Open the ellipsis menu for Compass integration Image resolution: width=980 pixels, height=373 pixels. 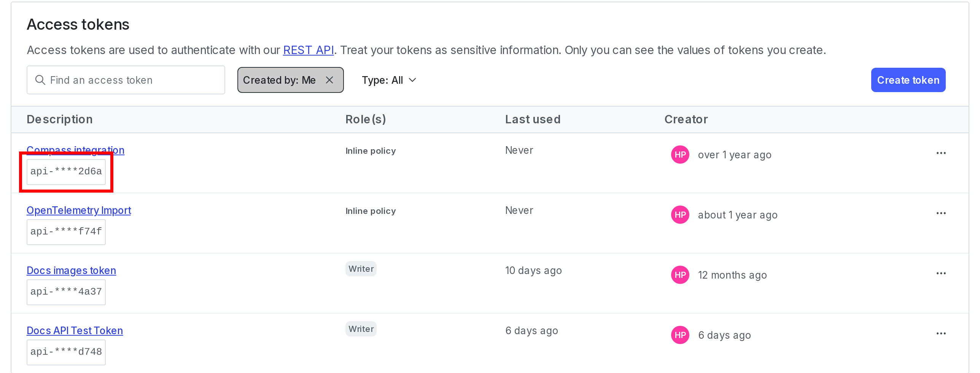tap(941, 153)
